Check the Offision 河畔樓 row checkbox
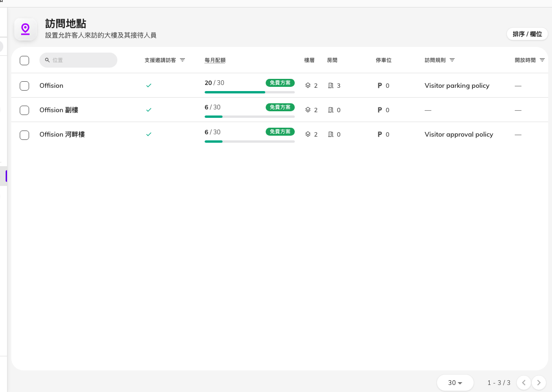Viewport: 552px width, 392px height. pyautogui.click(x=24, y=135)
